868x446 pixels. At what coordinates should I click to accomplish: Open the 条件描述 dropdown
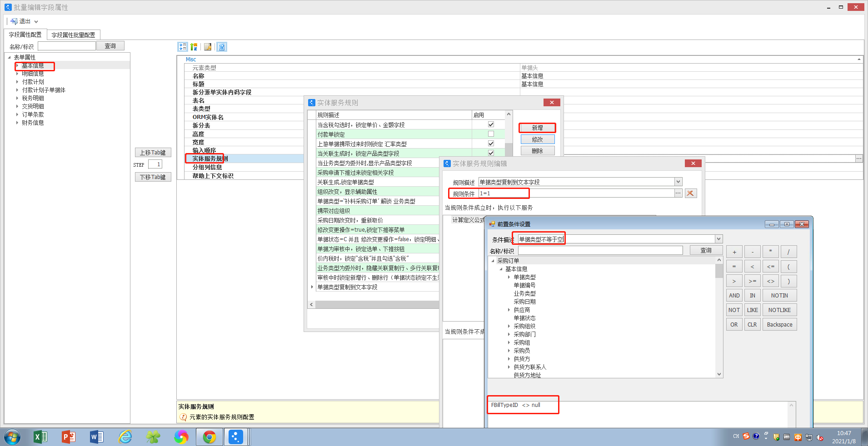(718, 239)
